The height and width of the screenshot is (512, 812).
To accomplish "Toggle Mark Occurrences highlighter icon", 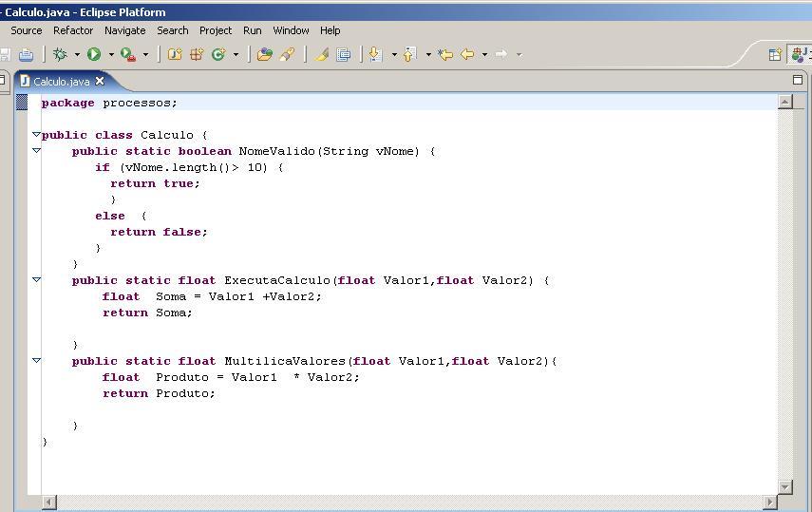I will 322,54.
